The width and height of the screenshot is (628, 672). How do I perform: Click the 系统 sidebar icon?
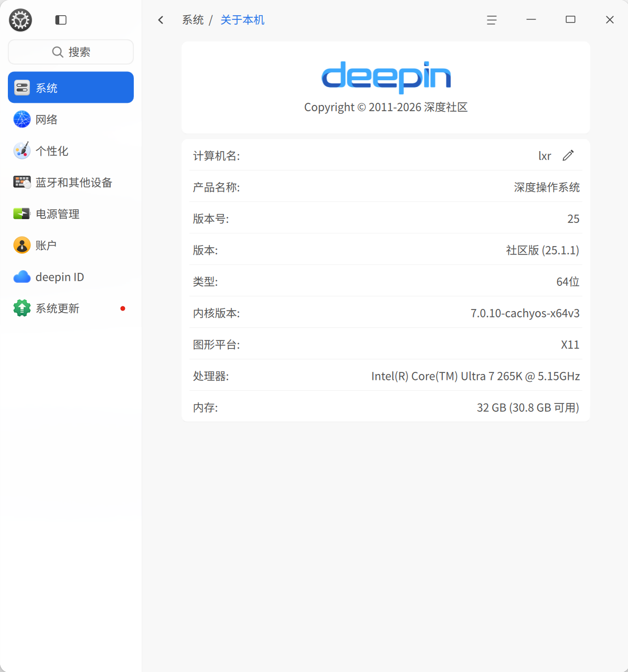22,88
